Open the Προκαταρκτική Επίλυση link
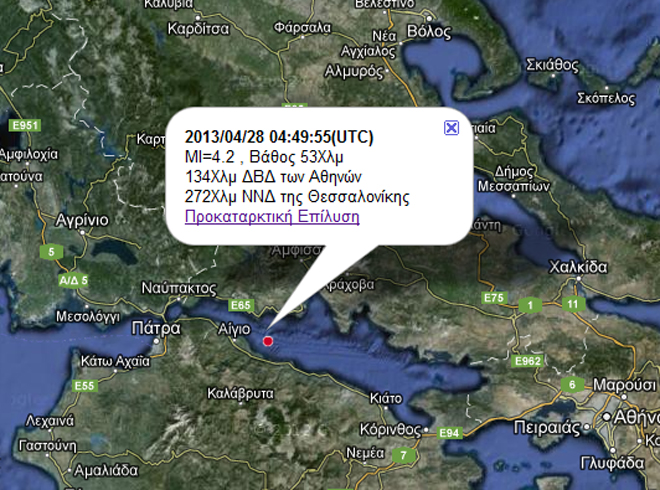The height and width of the screenshot is (490, 660). [272, 216]
